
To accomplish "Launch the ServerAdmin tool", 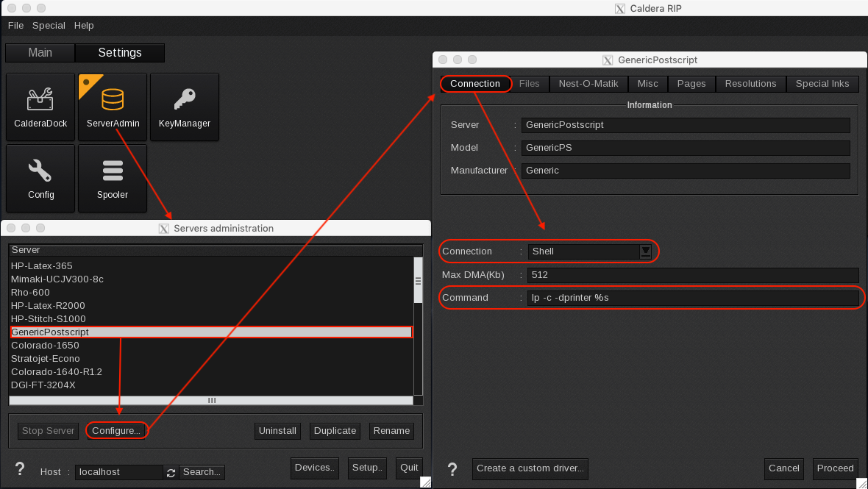I will pos(112,107).
